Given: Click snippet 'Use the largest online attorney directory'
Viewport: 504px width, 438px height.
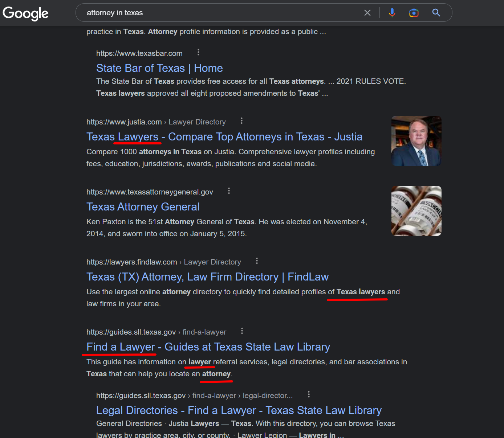Looking at the screenshot, I should click(x=243, y=298).
